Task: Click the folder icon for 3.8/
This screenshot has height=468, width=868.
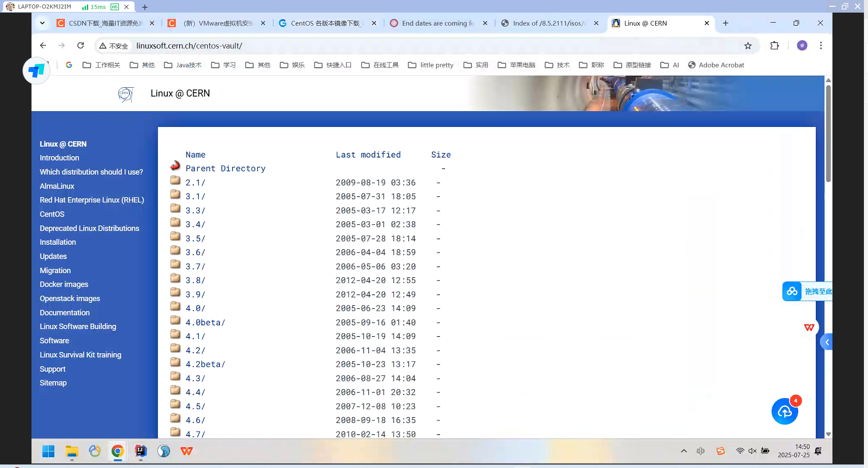Action: (175, 278)
